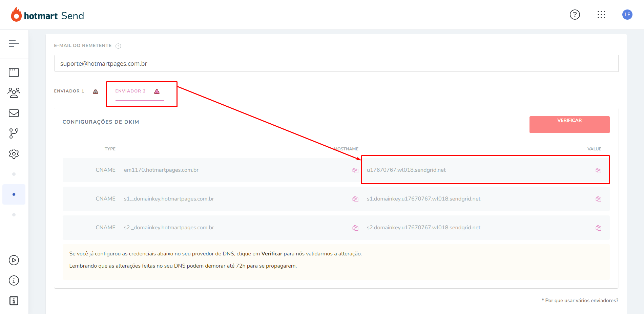Open the round info icon in sidebar
This screenshot has height=314, width=644.
coord(14,280)
